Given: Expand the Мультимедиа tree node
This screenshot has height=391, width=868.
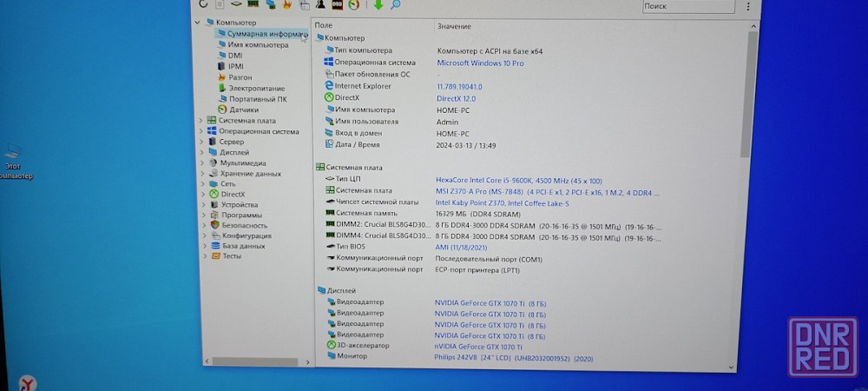Looking at the screenshot, I should click(x=203, y=162).
